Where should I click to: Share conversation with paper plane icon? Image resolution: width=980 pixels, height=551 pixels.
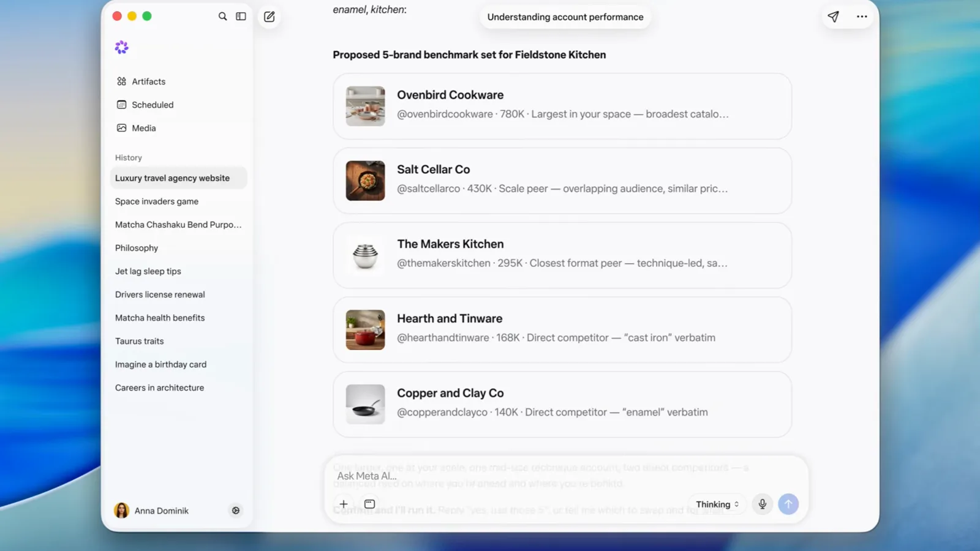[833, 17]
